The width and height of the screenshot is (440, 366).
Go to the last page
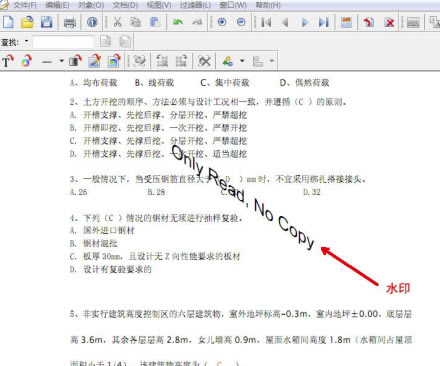coord(324,22)
